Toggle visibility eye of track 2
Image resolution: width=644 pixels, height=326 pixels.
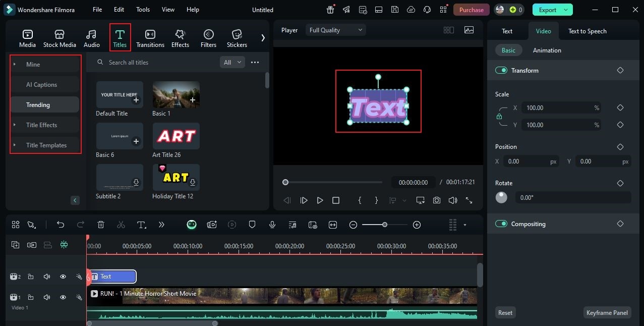click(63, 277)
